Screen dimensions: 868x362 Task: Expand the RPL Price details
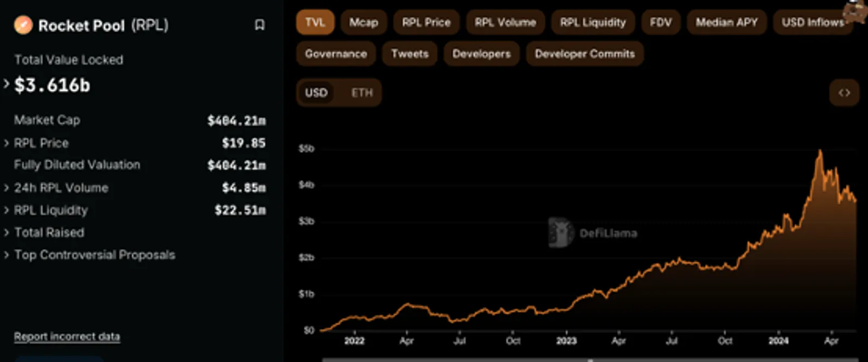7,143
